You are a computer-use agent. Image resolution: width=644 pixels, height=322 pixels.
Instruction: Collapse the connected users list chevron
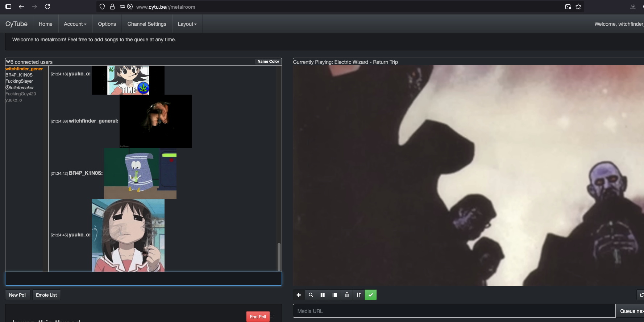(8, 62)
